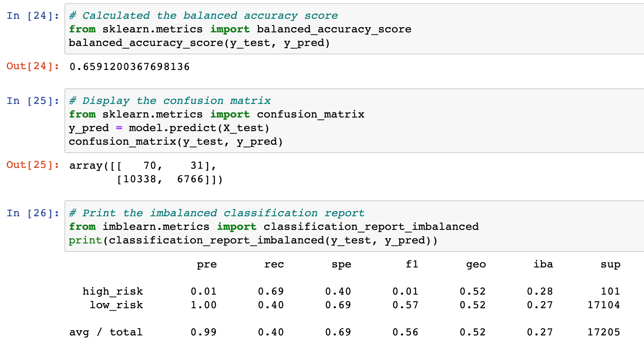The width and height of the screenshot is (644, 349).
Task: Click the balanced accuracy score comment line
Action: [203, 16]
